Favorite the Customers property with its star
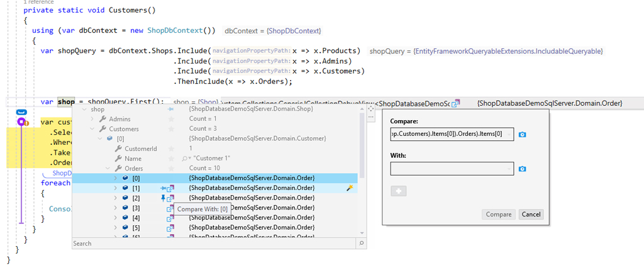Screen dimensions: 644x280 [171, 129]
